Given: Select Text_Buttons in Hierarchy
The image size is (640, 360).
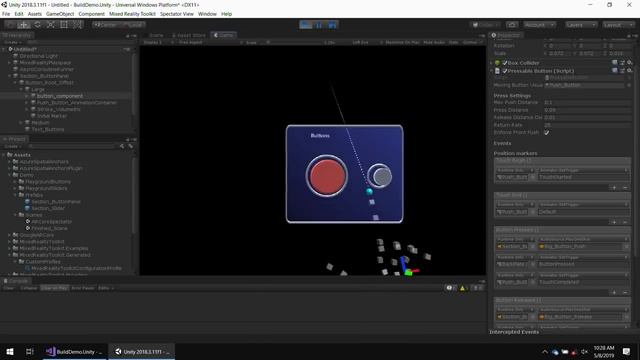Looking at the screenshot, I should [x=48, y=129].
